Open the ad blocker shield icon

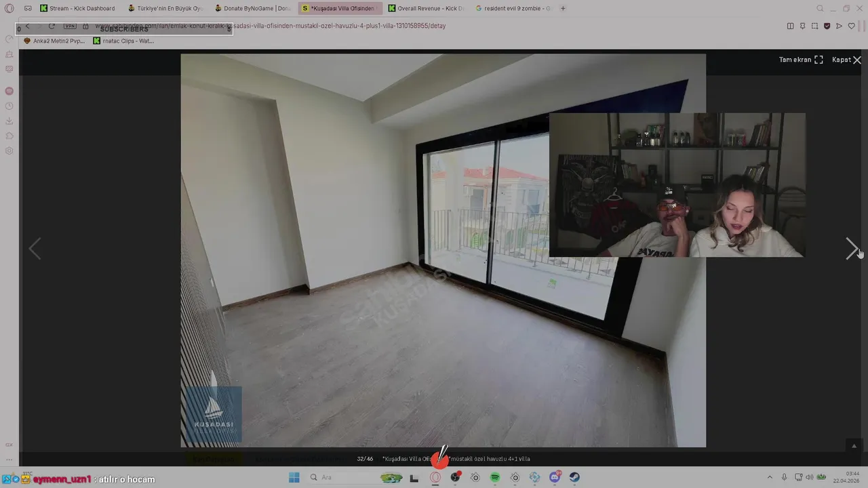click(827, 26)
